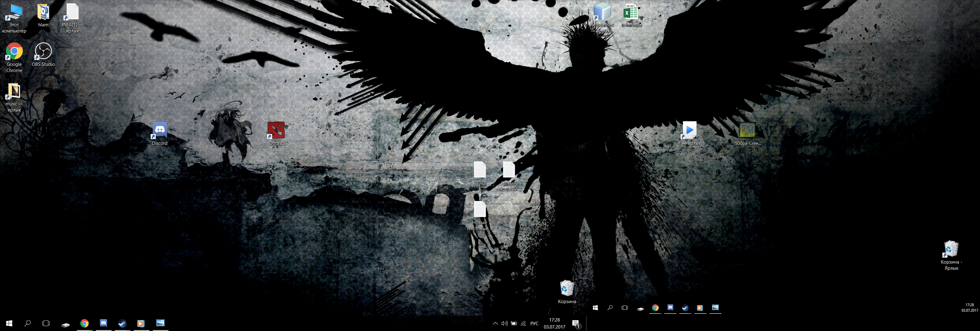
Task: Open Этот компьютер on the desktop
Action: point(14,11)
